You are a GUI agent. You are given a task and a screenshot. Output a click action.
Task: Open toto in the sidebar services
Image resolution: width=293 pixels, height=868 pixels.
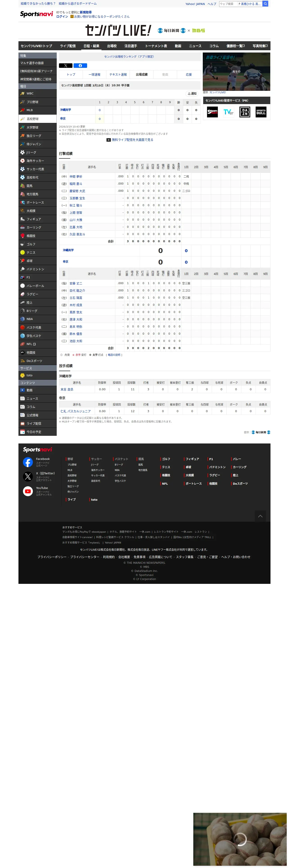pos(37,375)
